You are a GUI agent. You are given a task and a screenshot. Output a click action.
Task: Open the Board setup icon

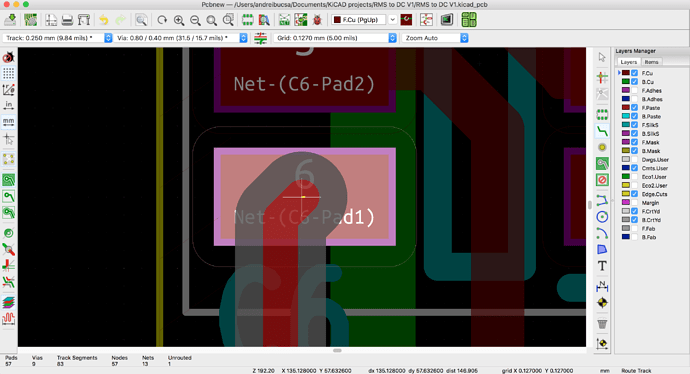pos(30,20)
